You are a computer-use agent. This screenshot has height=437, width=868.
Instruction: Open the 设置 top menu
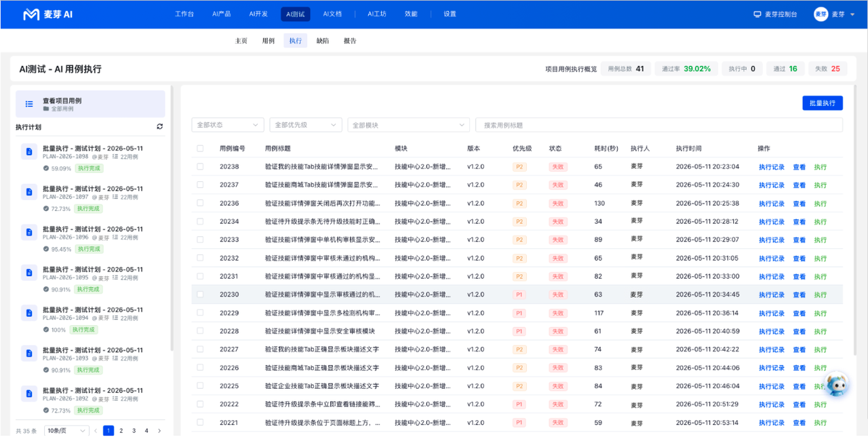450,14
